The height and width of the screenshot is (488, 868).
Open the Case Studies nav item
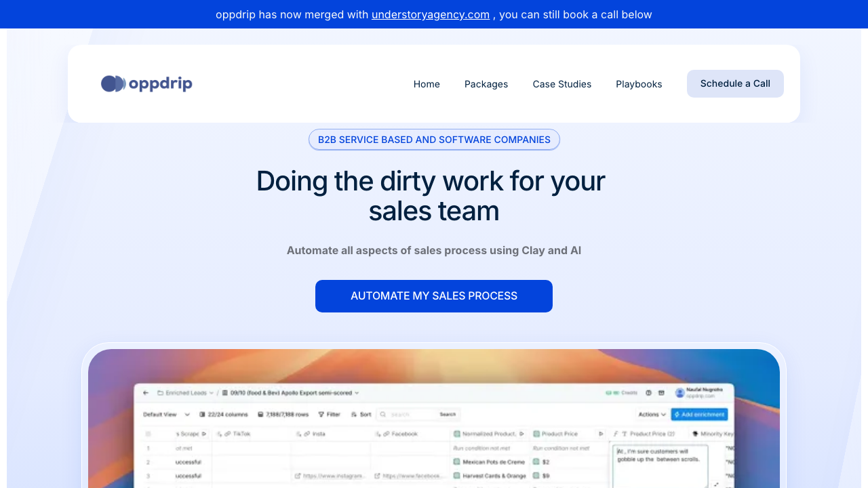pyautogui.click(x=562, y=84)
